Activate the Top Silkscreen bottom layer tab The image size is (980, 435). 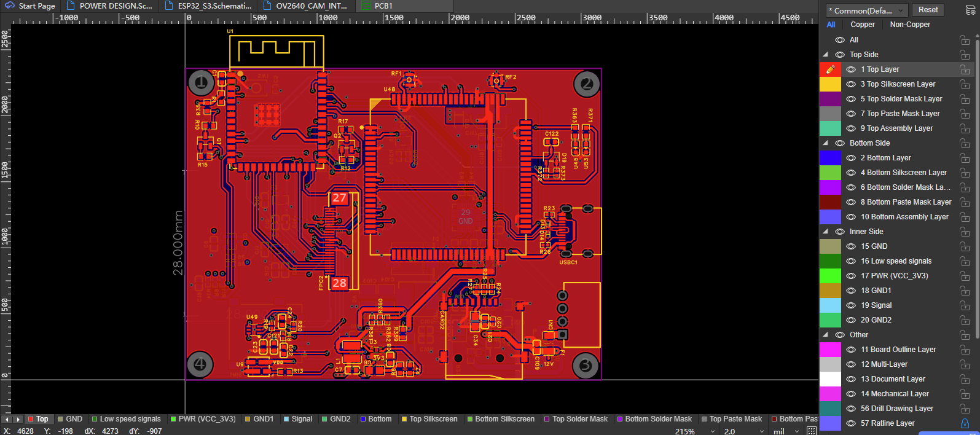click(x=429, y=420)
